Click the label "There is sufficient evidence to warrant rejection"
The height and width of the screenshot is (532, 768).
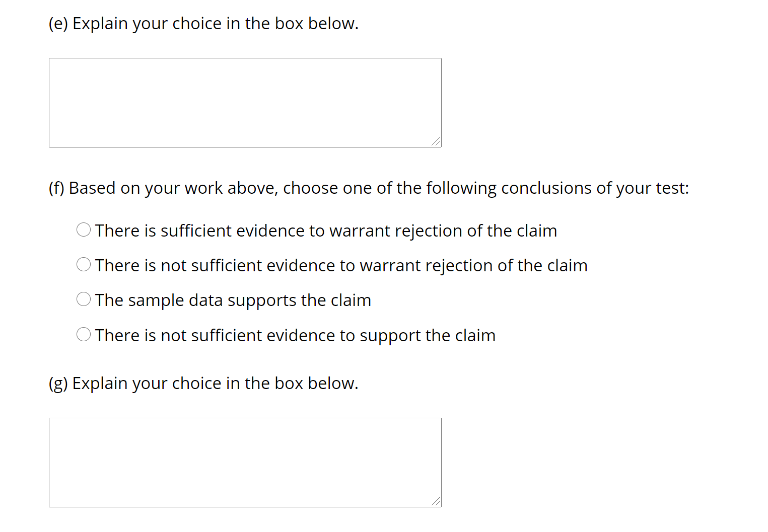pyautogui.click(x=326, y=231)
